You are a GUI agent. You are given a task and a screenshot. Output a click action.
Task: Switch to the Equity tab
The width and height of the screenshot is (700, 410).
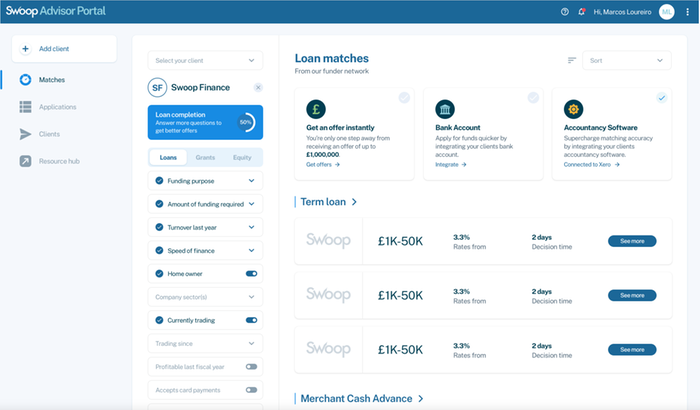[x=242, y=157]
